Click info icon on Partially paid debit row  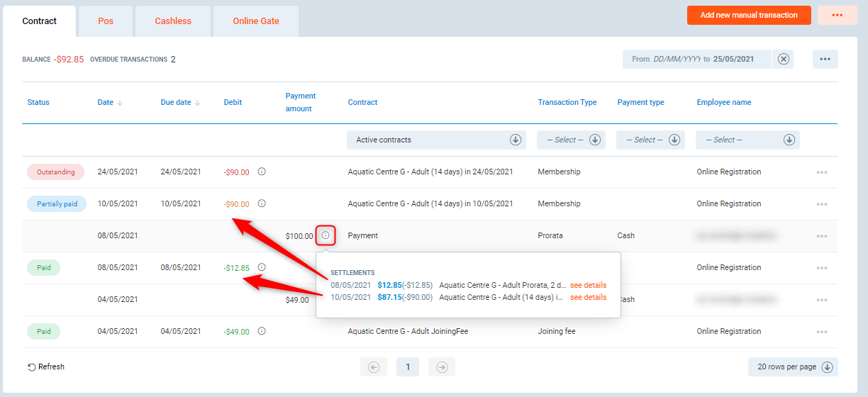262,203
